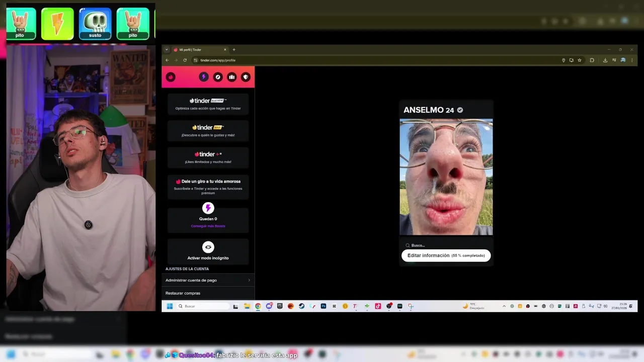This screenshot has width=644, height=362.
Task: Close the 'Mi perfil | Tinder' tab
Action: point(225,50)
